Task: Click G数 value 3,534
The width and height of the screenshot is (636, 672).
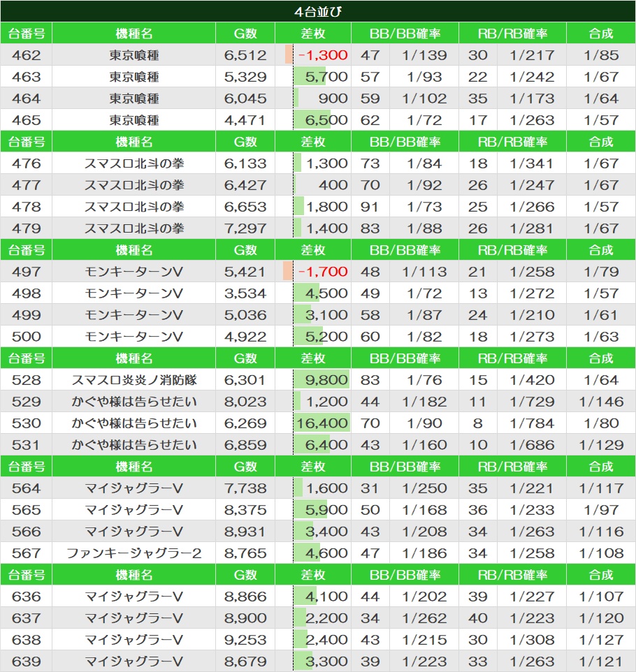Action: pyautogui.click(x=245, y=293)
